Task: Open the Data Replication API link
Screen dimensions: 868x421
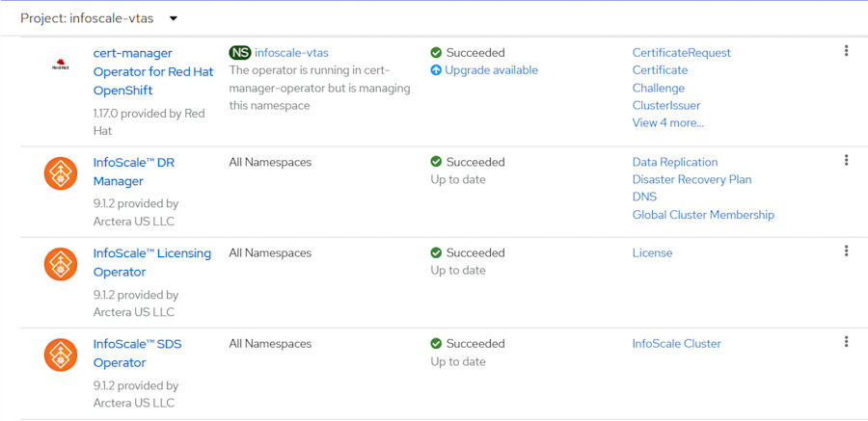Action: coord(675,162)
